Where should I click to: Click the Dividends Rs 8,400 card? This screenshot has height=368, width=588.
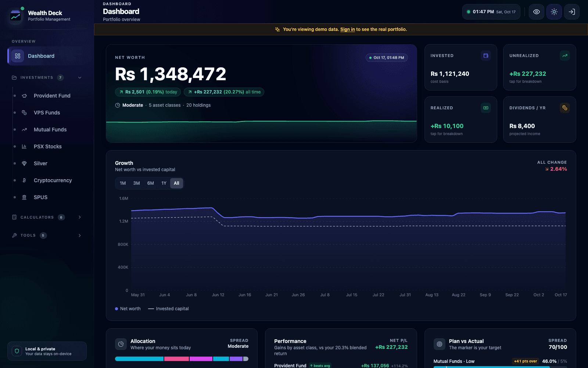[x=539, y=120]
